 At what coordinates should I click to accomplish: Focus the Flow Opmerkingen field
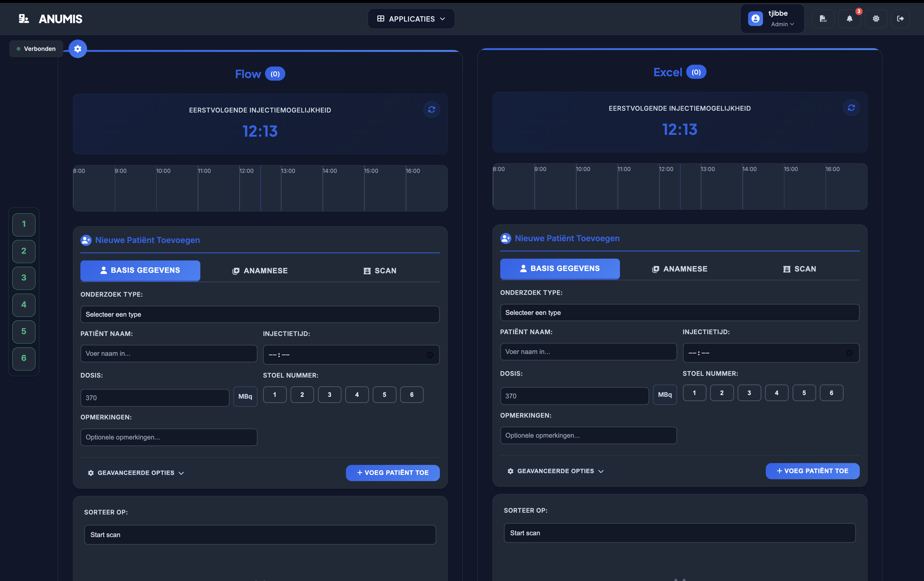pos(169,437)
